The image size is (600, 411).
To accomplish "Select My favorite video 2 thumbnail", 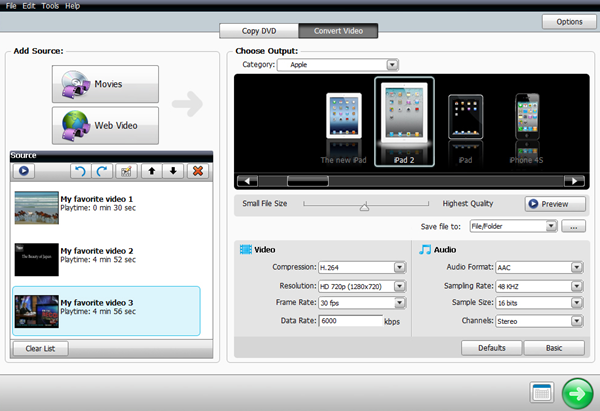I will 37,259.
